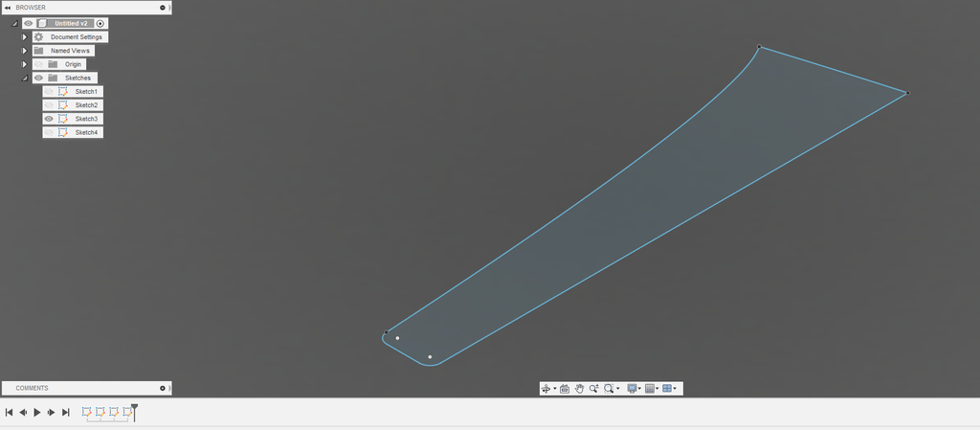Click the Sketch1 sketch icon in browser
Image resolution: width=980 pixels, height=430 pixels.
coord(62,91)
